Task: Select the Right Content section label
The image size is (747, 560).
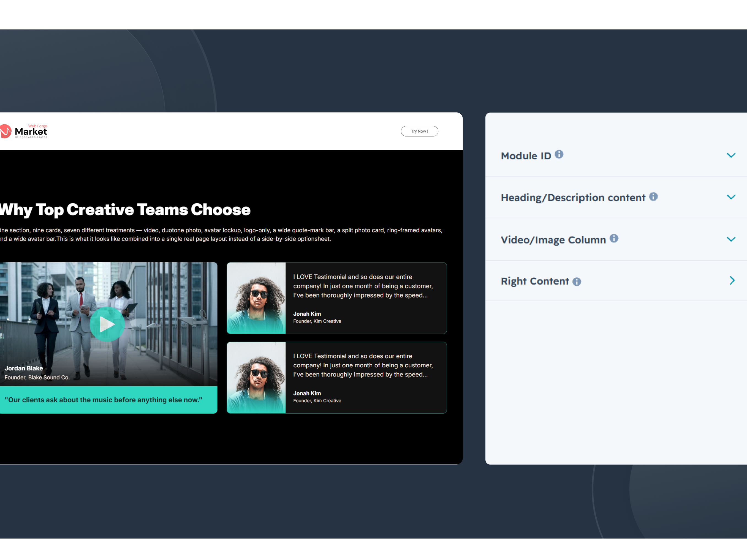Action: pos(535,281)
